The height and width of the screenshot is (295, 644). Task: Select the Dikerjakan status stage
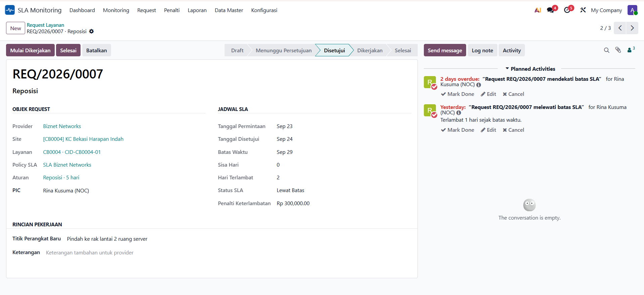369,50
